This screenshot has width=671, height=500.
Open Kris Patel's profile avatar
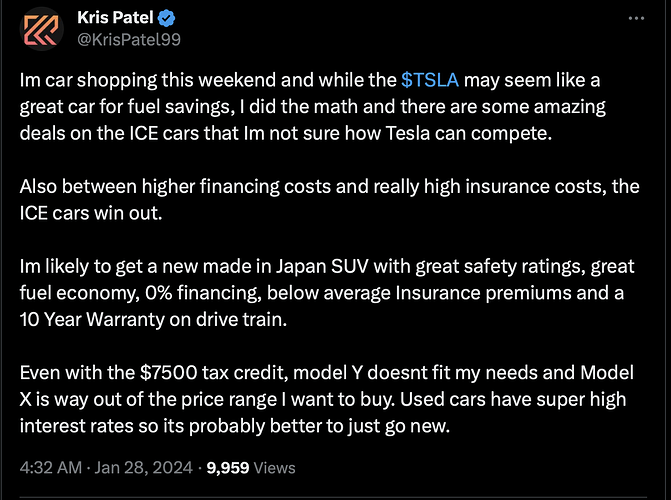pos(42,29)
